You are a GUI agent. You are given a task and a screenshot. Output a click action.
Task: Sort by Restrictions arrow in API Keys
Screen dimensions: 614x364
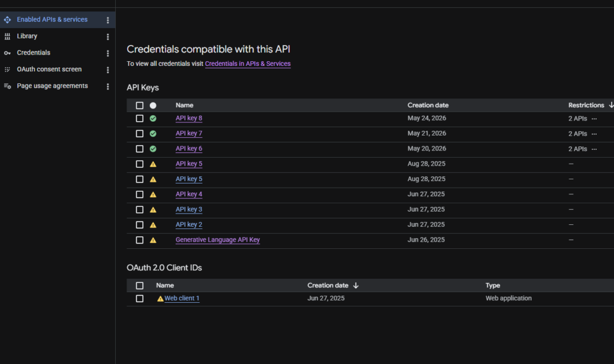point(611,105)
